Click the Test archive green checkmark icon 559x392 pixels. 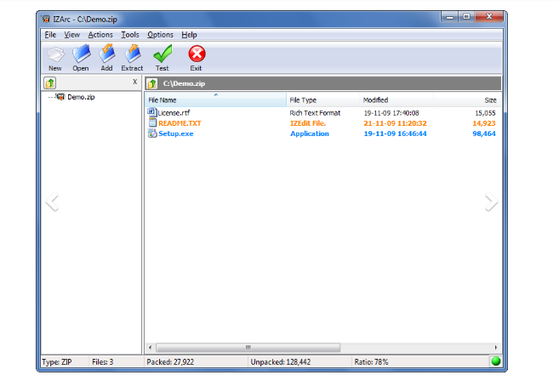[163, 54]
